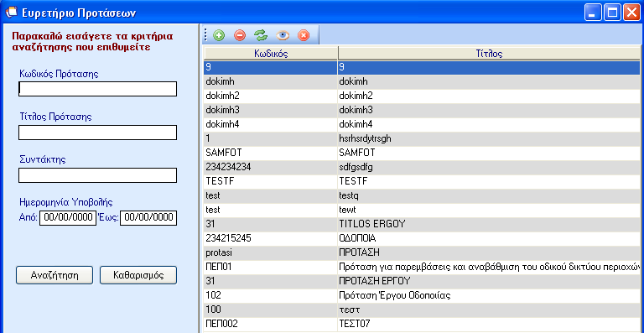This screenshot has height=333, width=644.
Task: Select the TESTF code cell
Action: click(x=271, y=181)
